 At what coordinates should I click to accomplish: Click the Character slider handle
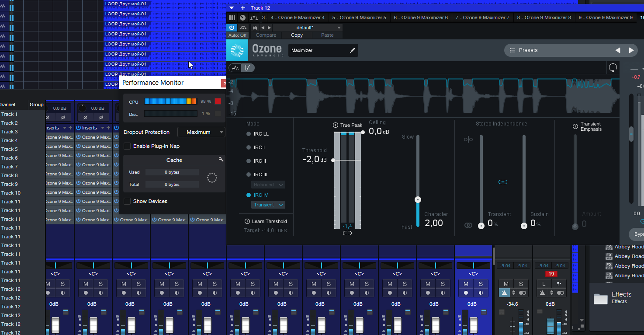click(x=418, y=199)
